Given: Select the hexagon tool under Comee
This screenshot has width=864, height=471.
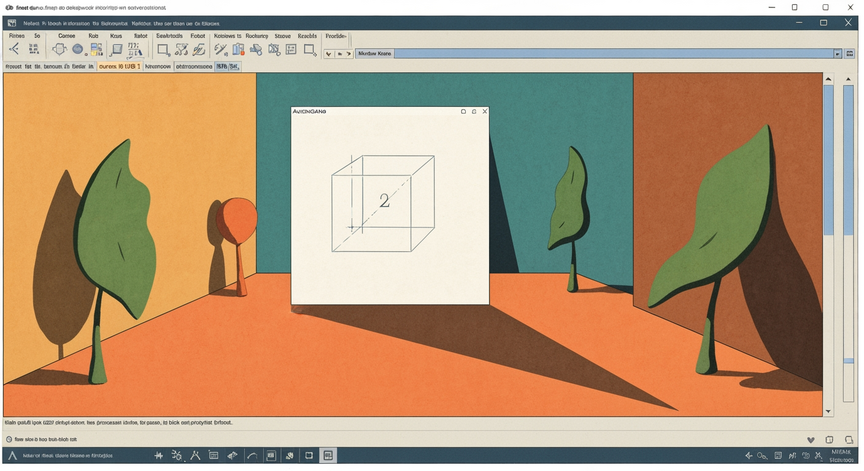Looking at the screenshot, I should tap(60, 49).
